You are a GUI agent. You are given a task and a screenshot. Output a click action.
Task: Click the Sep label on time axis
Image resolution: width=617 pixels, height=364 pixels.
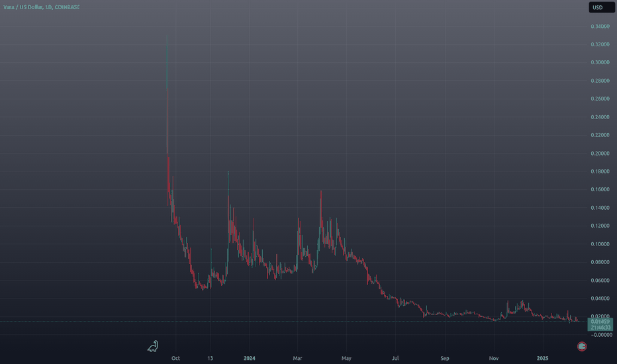445,358
